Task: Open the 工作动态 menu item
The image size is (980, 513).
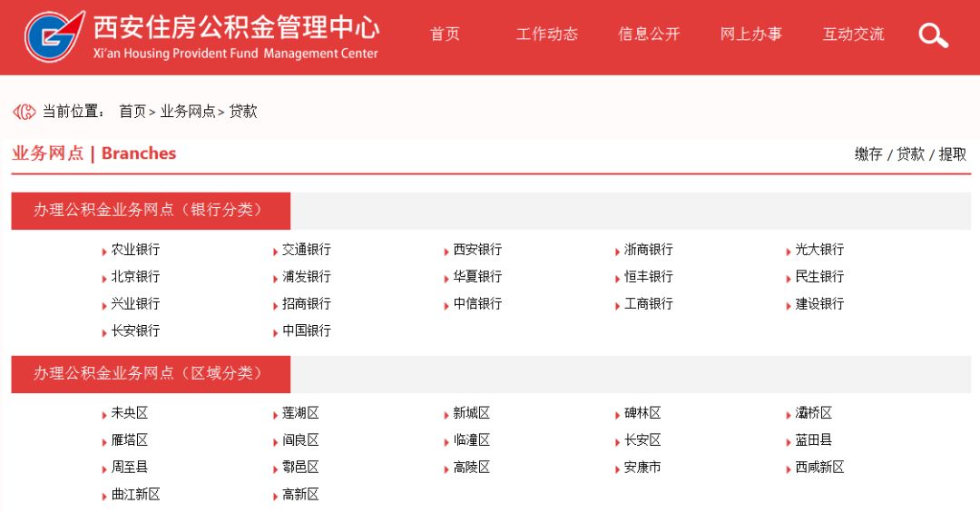Action: click(547, 34)
